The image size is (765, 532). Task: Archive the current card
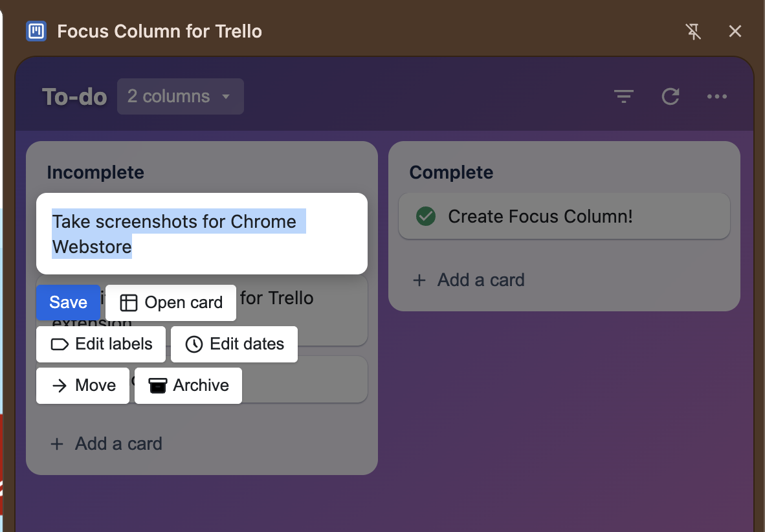pyautogui.click(x=188, y=385)
